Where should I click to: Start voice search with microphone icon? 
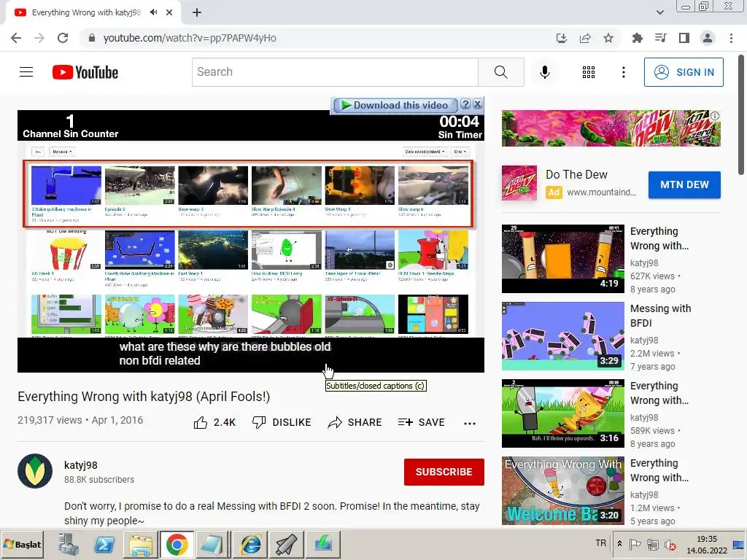point(544,72)
